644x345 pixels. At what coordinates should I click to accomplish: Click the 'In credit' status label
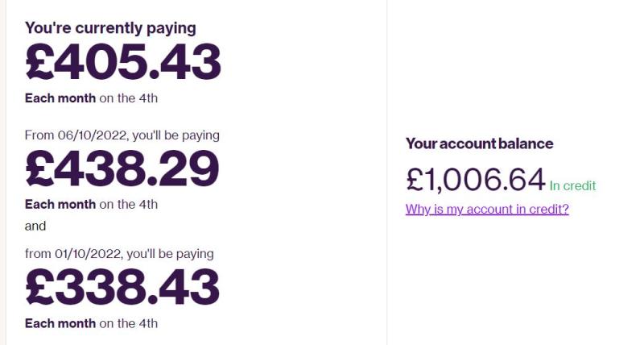point(572,186)
